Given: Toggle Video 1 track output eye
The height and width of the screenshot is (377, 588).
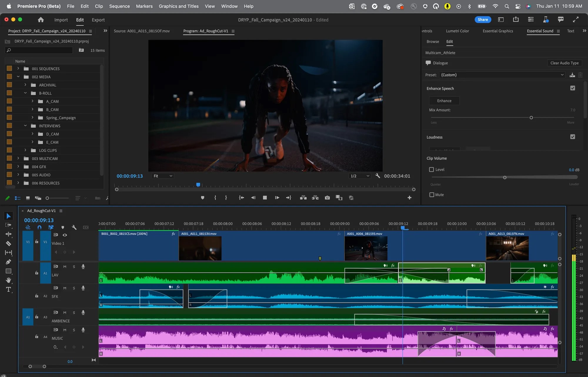Looking at the screenshot, I should coord(65,235).
